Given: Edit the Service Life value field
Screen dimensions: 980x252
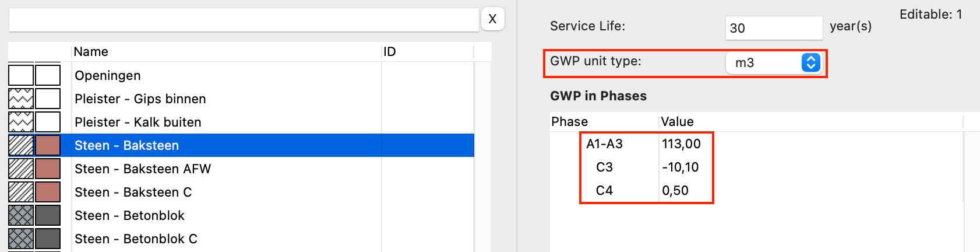Looking at the screenshot, I should click(773, 28).
